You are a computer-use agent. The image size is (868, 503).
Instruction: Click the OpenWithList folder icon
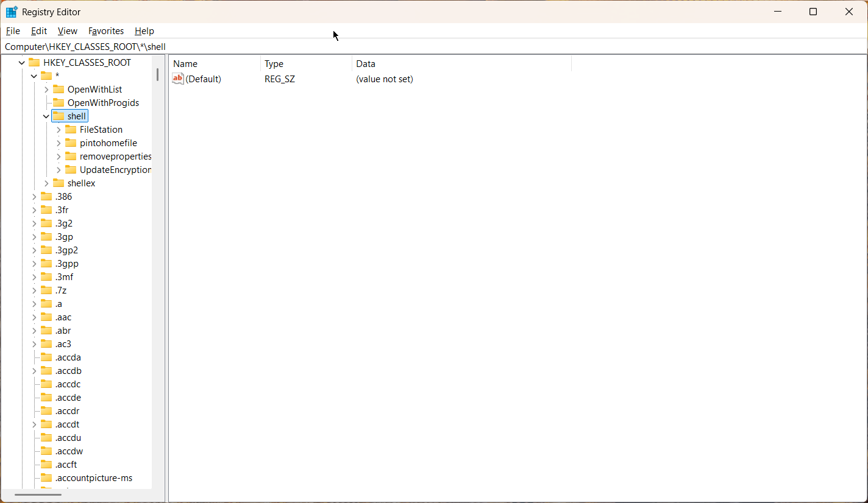59,89
